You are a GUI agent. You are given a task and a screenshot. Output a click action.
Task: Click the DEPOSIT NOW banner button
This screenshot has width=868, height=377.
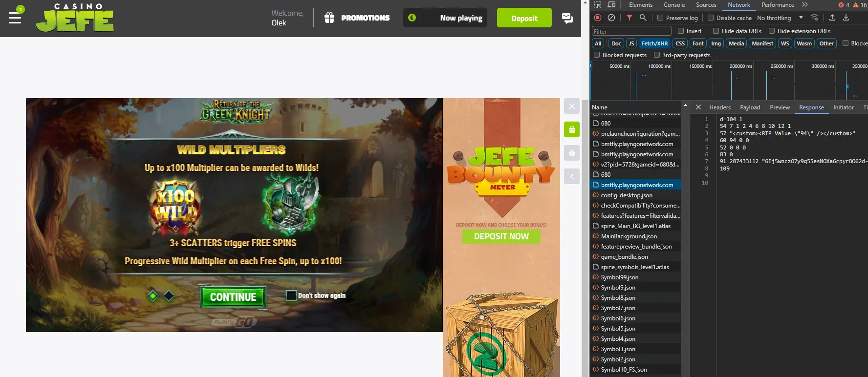coord(501,236)
